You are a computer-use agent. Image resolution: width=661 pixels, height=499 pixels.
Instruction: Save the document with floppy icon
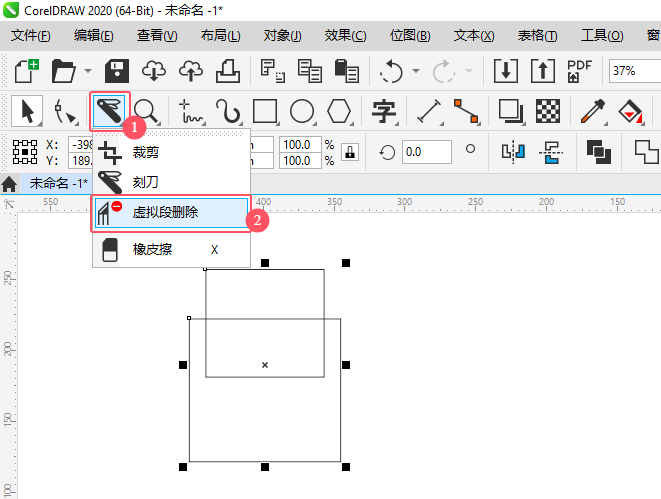[117, 71]
